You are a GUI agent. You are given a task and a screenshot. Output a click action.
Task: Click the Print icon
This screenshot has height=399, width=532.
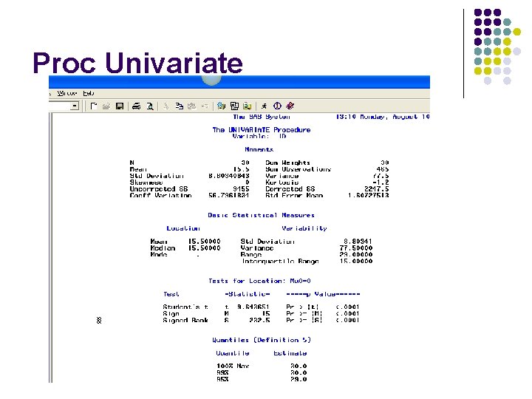137,106
